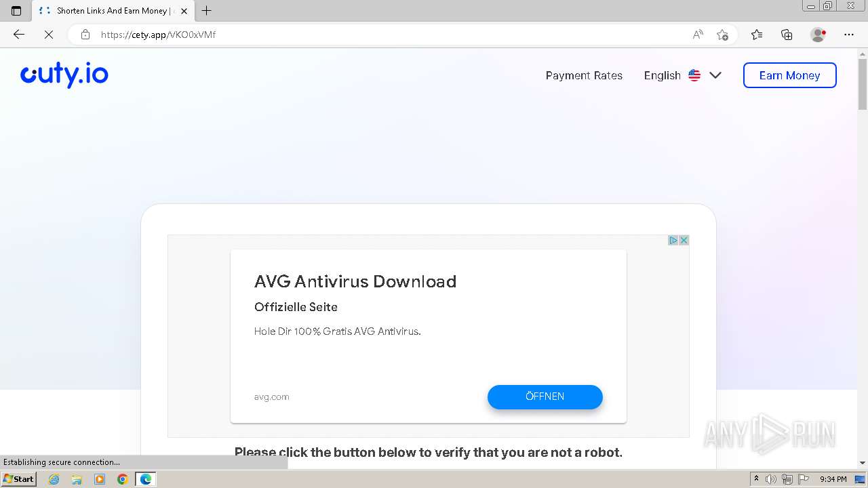Launch Internet Explorer from the taskbar
The image size is (868, 488).
click(x=54, y=479)
